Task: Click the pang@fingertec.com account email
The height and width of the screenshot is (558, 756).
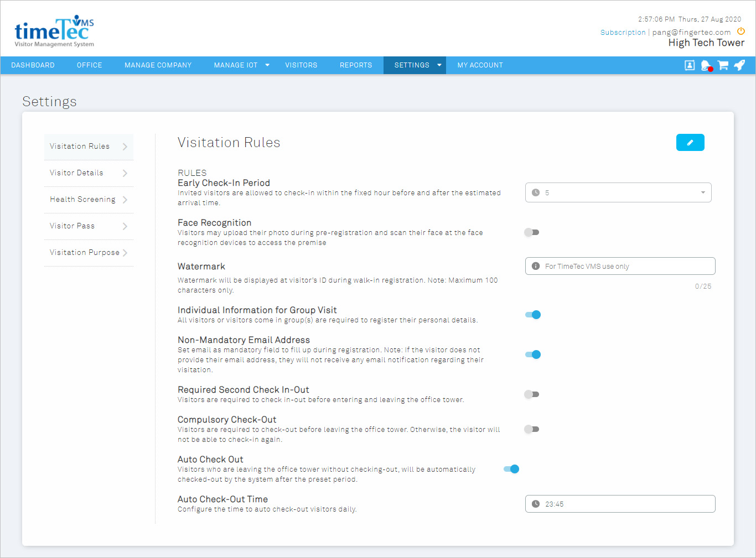Action: (691, 33)
